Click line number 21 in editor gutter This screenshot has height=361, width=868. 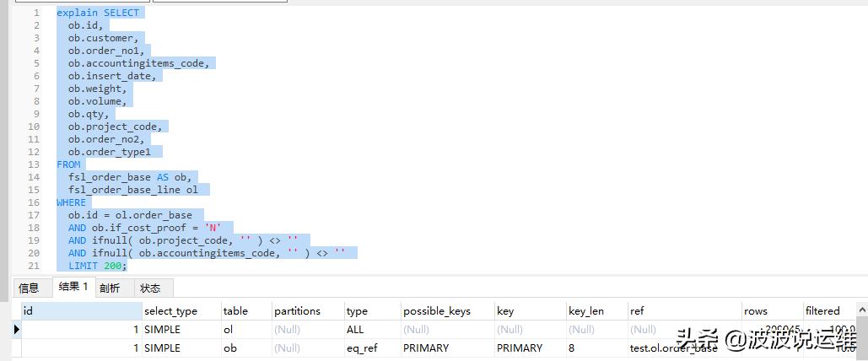pos(34,266)
